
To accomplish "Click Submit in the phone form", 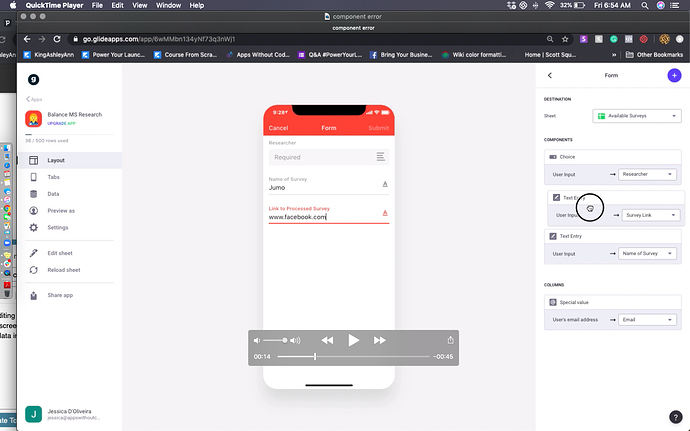I will 378,128.
